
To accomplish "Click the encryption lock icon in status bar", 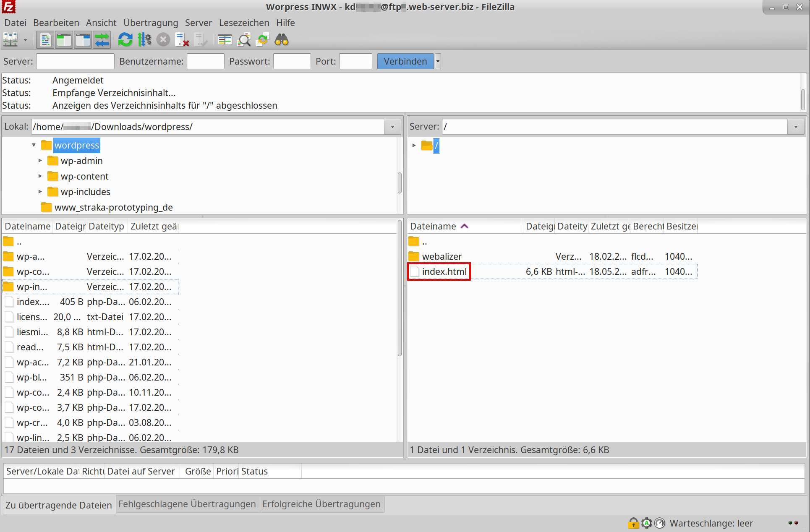I will pos(633,523).
